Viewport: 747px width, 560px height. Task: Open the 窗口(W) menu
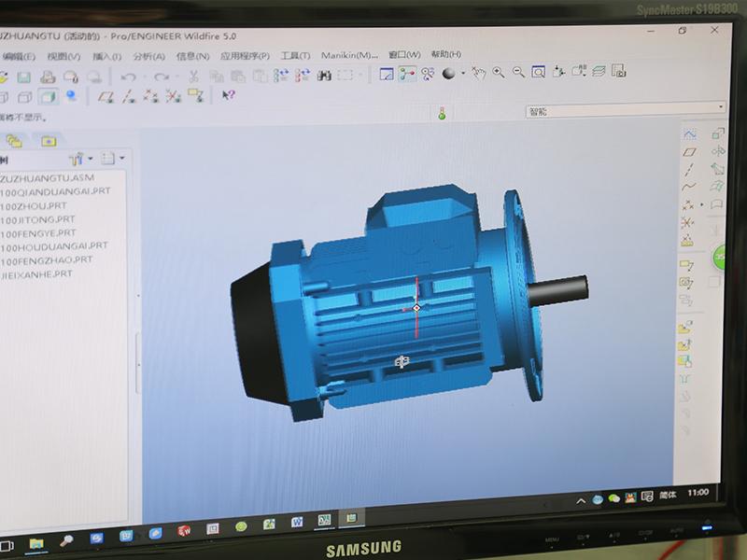click(x=403, y=55)
